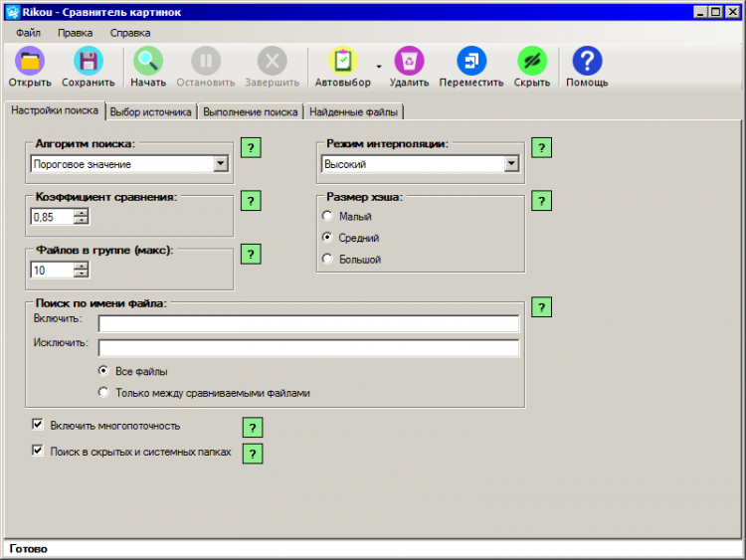
Task: Click the Скрыть green icon
Action: tap(532, 61)
